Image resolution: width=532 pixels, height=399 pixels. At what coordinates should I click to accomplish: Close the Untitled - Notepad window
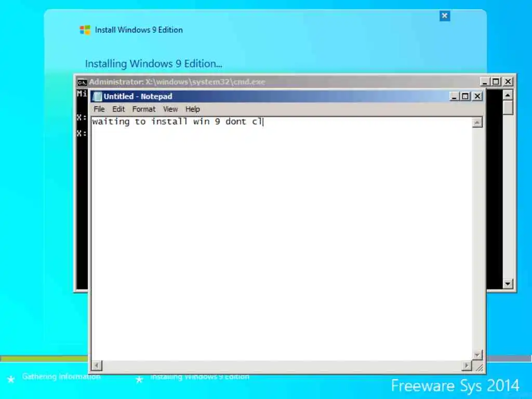tap(477, 96)
